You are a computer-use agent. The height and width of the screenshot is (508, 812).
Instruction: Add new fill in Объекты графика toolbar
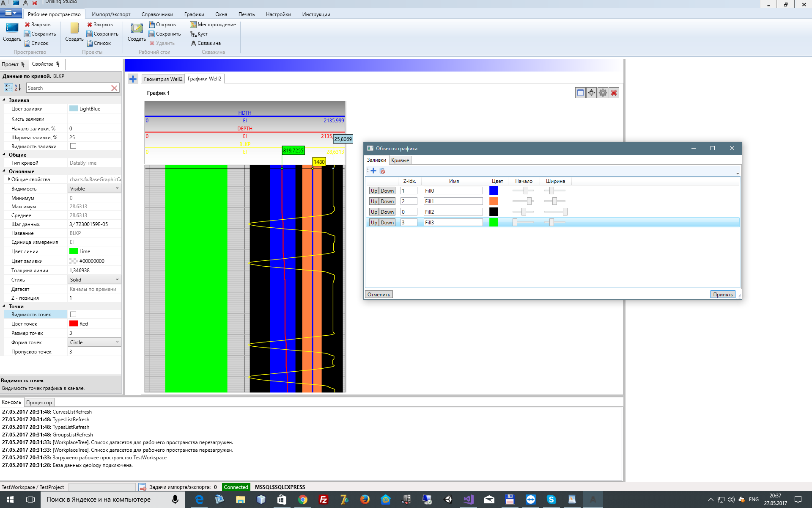tap(373, 171)
